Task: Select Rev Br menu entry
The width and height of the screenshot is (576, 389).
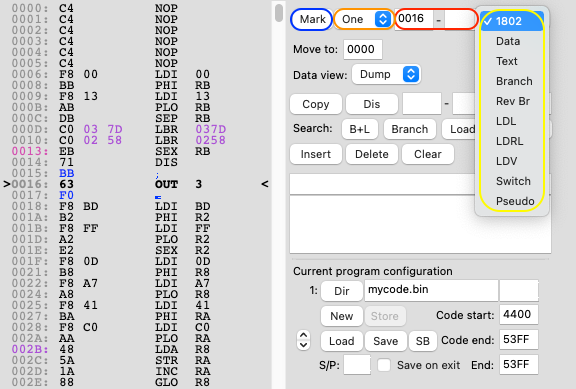Action: tap(511, 101)
